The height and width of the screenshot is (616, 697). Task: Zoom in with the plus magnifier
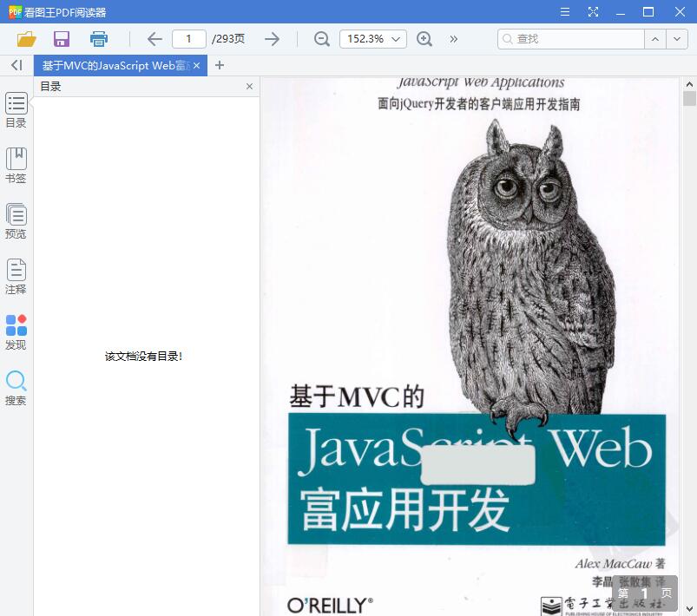click(x=424, y=39)
